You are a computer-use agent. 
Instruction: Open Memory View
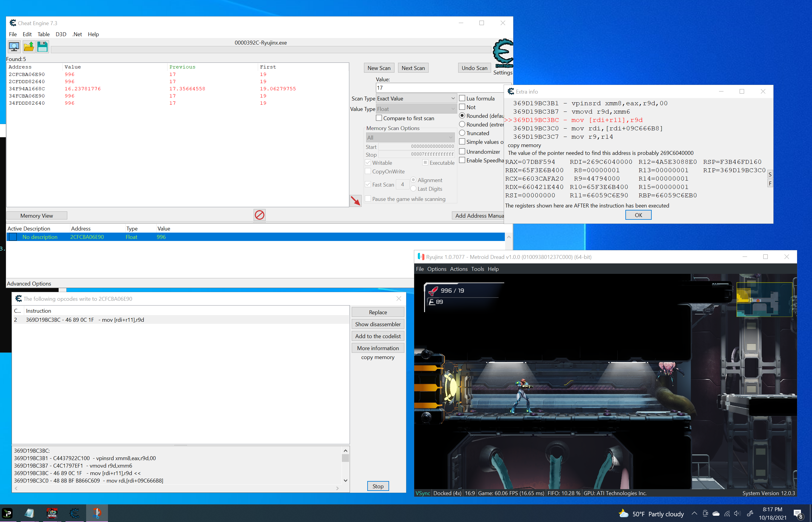pos(36,216)
